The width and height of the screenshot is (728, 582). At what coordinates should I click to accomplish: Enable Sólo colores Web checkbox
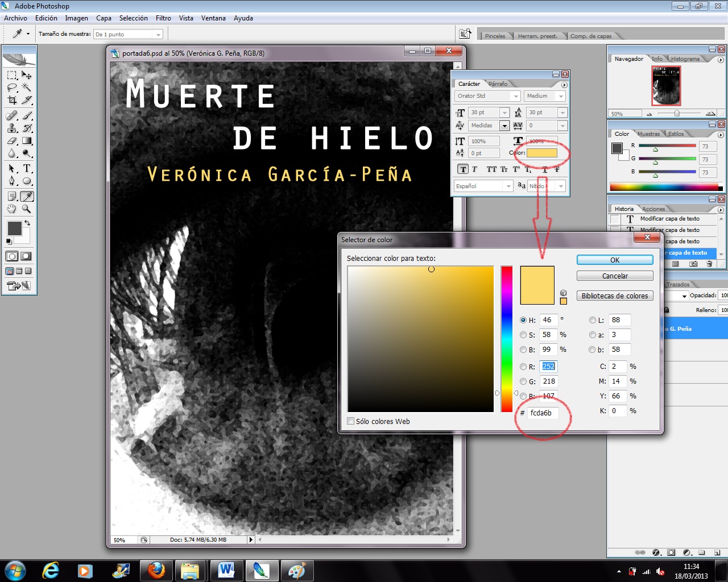(x=350, y=421)
